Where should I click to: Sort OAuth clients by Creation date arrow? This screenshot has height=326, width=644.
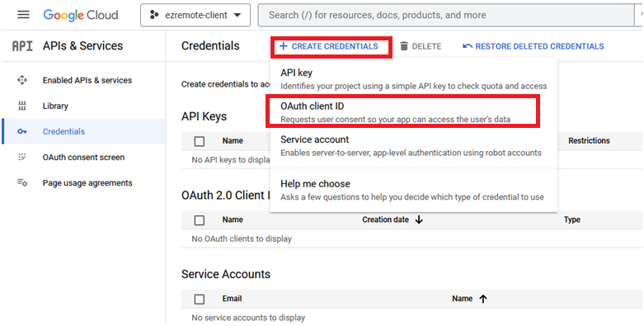(x=419, y=220)
